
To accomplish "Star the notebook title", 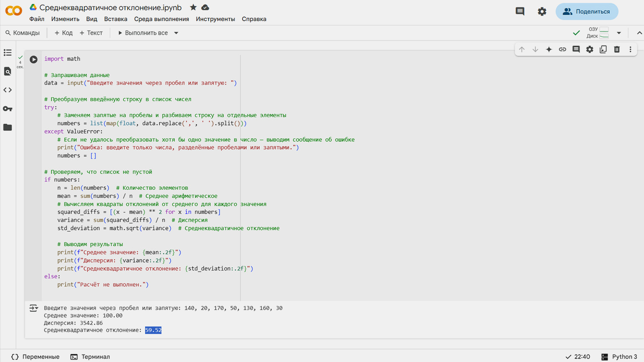I will pyautogui.click(x=193, y=8).
